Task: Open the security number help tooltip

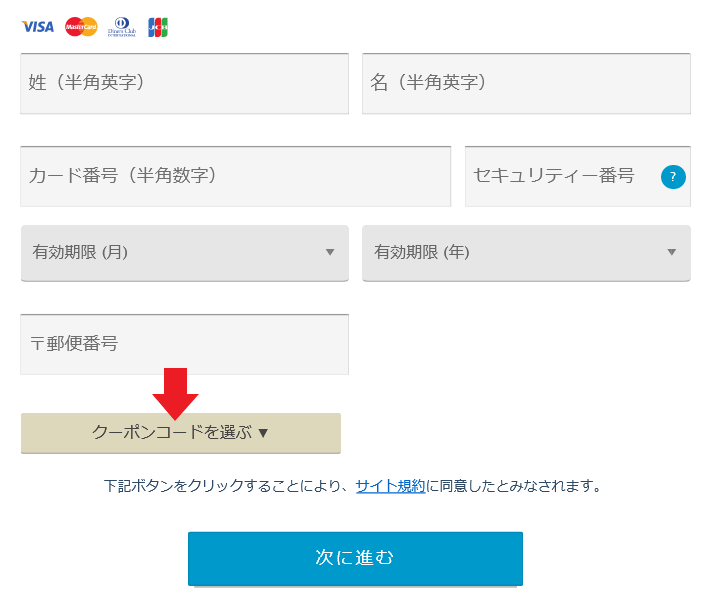Action: point(674,177)
